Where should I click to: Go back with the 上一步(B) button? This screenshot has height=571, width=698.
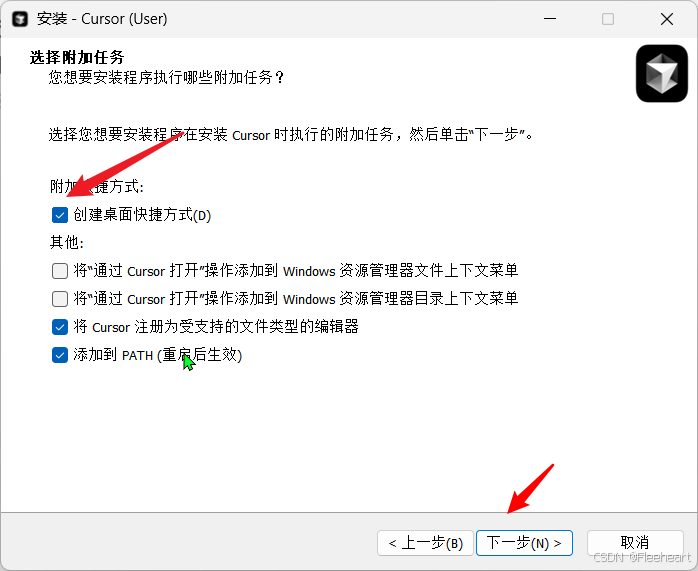coord(425,543)
